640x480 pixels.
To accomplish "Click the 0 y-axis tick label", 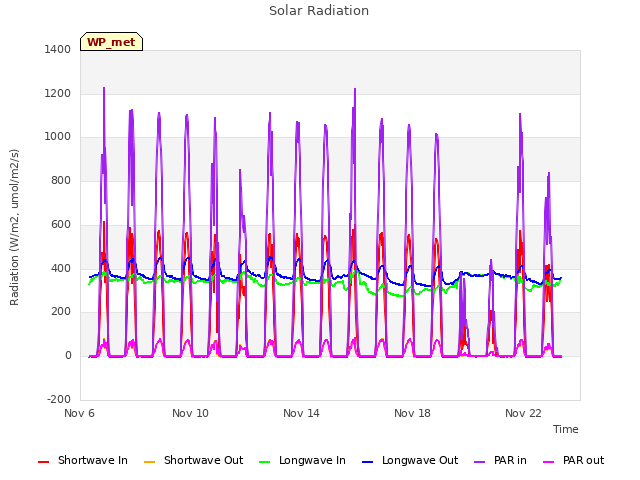I will click(x=68, y=356).
